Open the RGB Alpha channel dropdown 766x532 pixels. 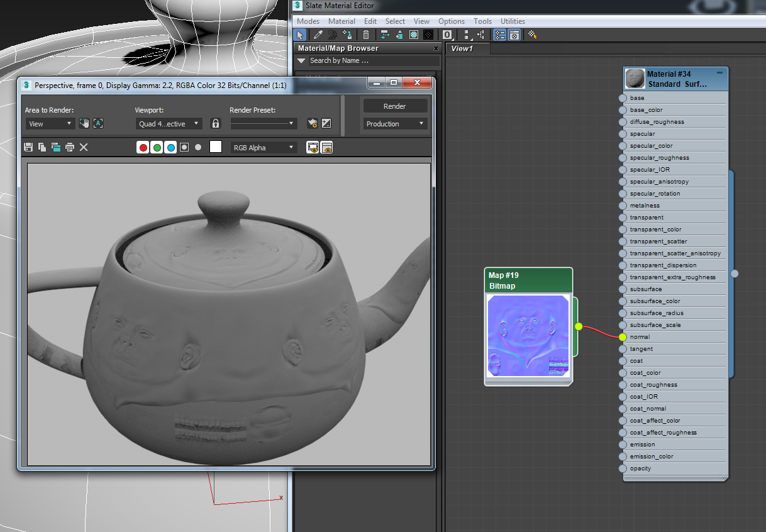(x=264, y=147)
